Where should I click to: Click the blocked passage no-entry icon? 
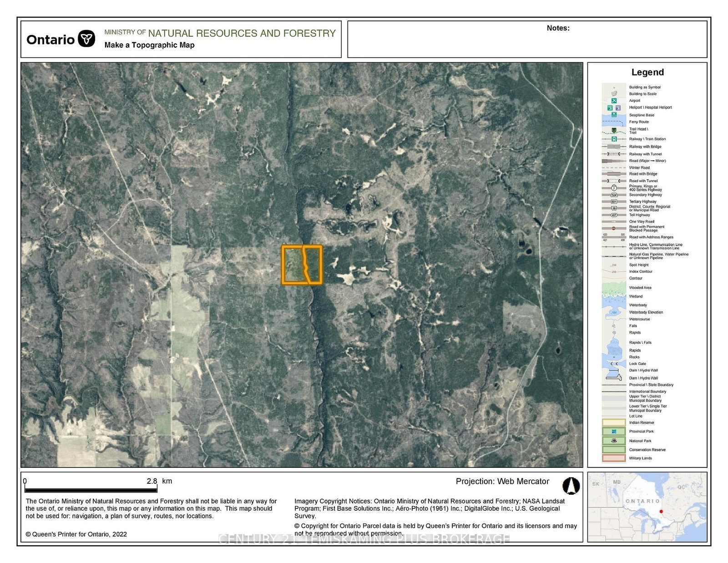(x=614, y=228)
